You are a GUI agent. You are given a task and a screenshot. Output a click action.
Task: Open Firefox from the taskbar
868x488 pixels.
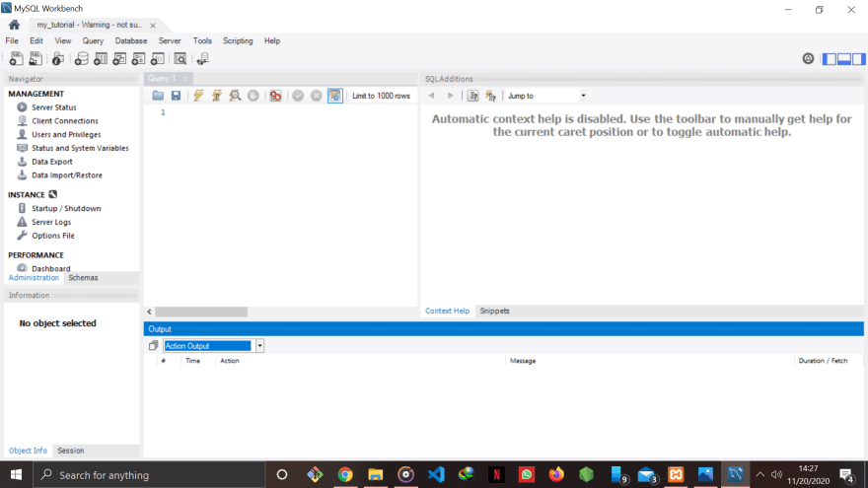(x=556, y=475)
